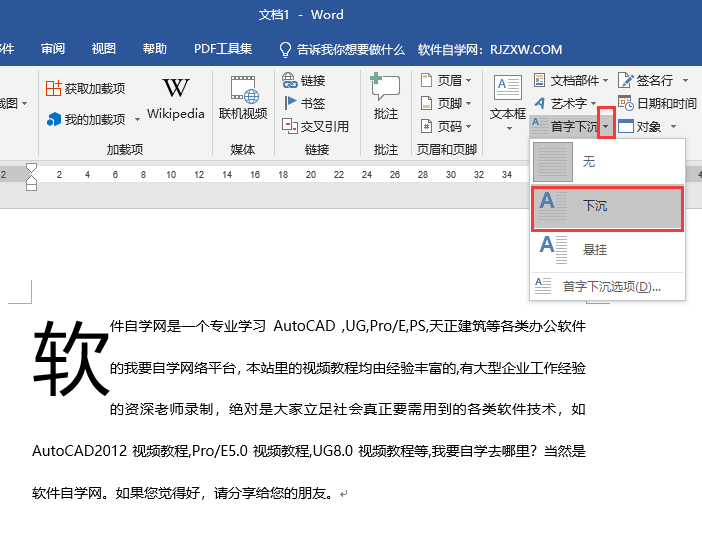Image resolution: width=702 pixels, height=560 pixels.
Task: Choose the 悬挂 in-margin option
Action: click(x=608, y=249)
